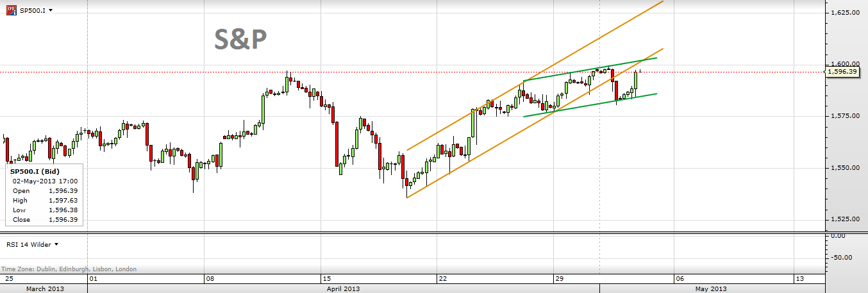Click the CFD instrument icon beside SP500.I
868x293 pixels.
coord(12,11)
